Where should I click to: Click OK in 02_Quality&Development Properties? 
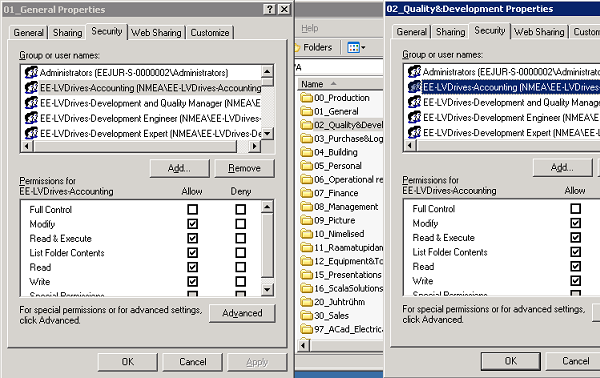[x=510, y=361]
